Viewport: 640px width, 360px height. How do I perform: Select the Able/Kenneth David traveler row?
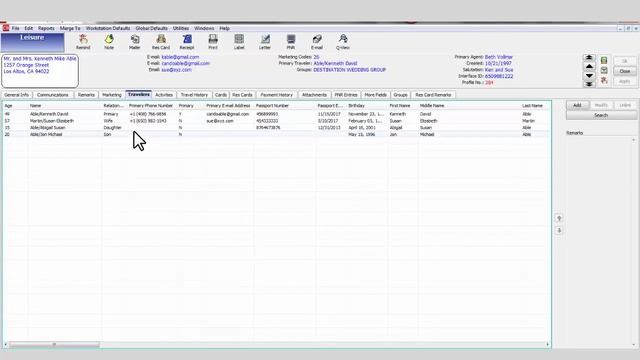coord(276,114)
